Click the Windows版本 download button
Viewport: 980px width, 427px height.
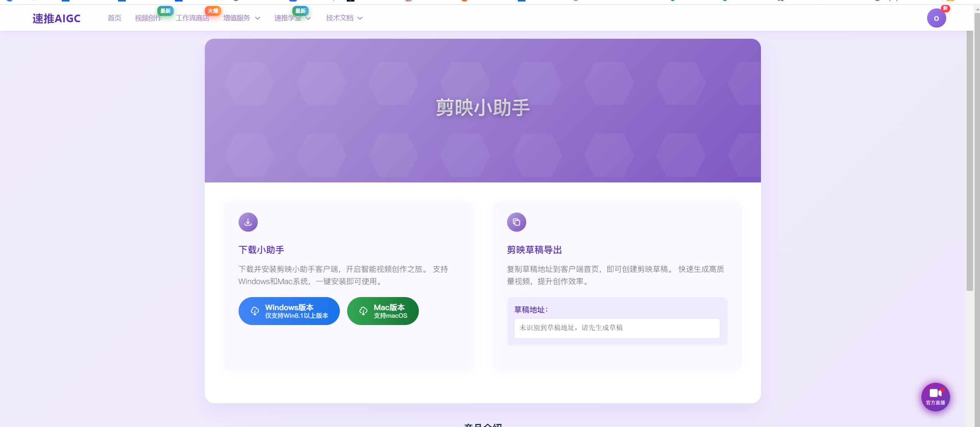(289, 311)
